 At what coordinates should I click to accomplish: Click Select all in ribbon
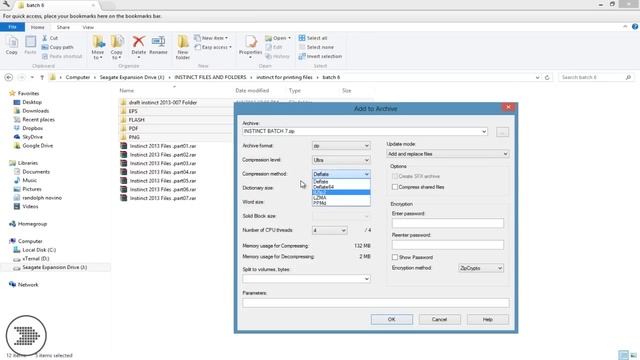click(313, 38)
